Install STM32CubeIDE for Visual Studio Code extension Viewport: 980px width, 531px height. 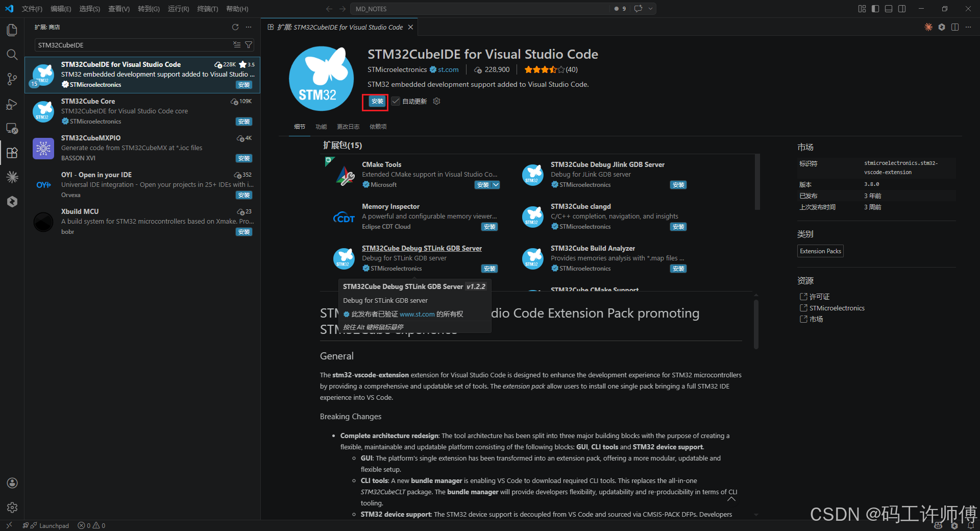pos(377,101)
